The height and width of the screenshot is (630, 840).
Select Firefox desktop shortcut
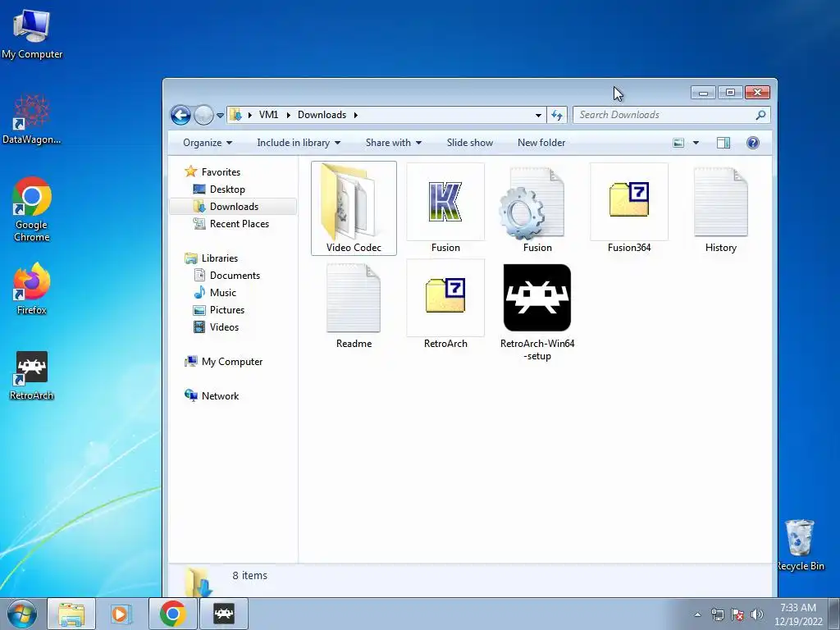click(x=32, y=290)
